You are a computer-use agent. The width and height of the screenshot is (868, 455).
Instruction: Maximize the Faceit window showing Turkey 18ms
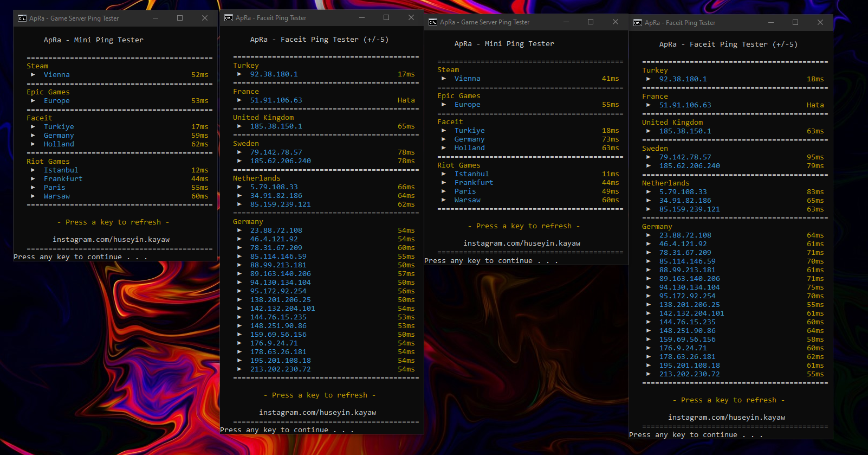[x=795, y=22]
